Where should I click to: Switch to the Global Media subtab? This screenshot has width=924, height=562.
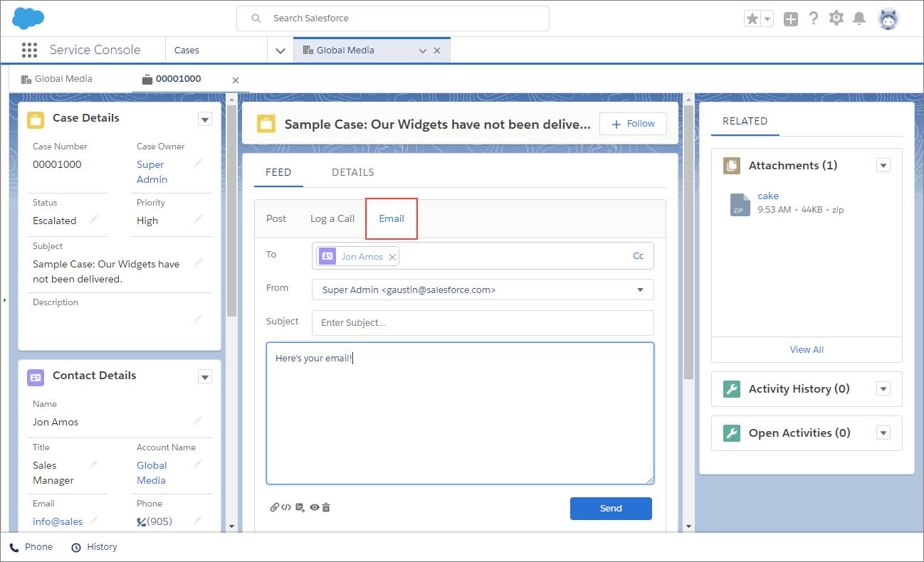[x=57, y=79]
